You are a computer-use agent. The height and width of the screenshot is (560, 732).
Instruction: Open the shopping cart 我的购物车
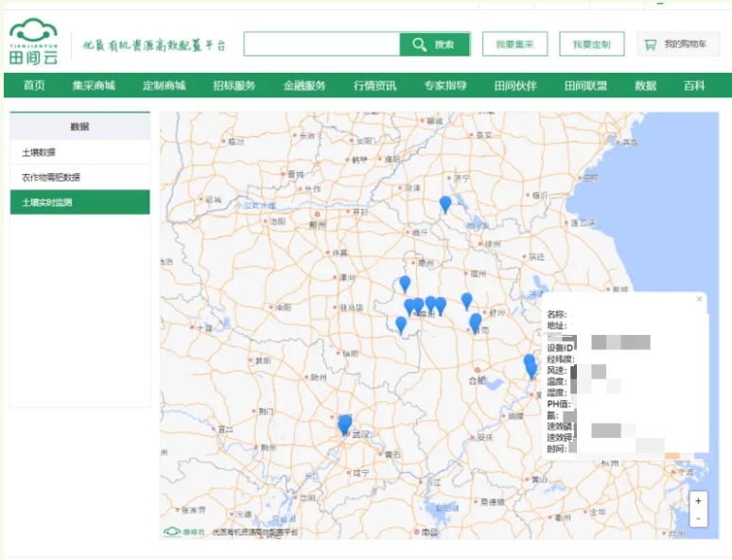(x=678, y=44)
